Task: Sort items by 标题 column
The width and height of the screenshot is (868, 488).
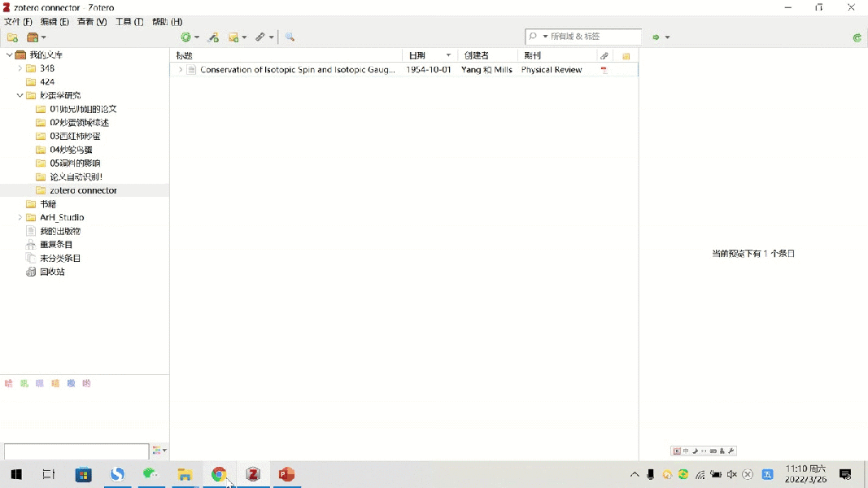Action: point(286,55)
